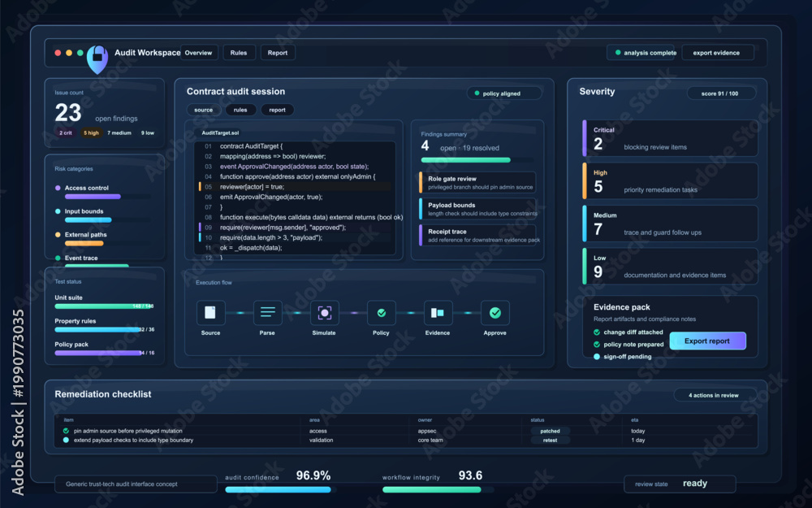Open the High severity card
This screenshot has height=508, width=812.
[x=670, y=181]
